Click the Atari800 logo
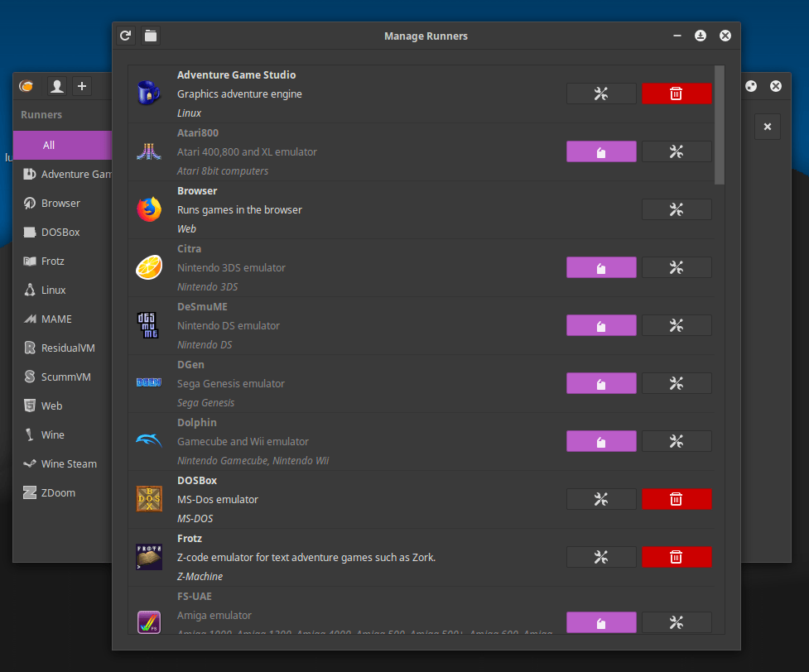 [x=149, y=151]
